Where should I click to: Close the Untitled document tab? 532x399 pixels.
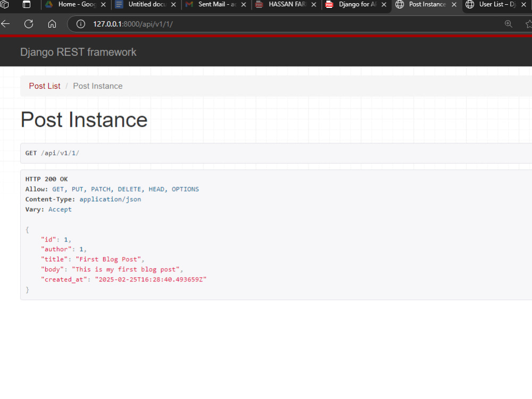(173, 4)
